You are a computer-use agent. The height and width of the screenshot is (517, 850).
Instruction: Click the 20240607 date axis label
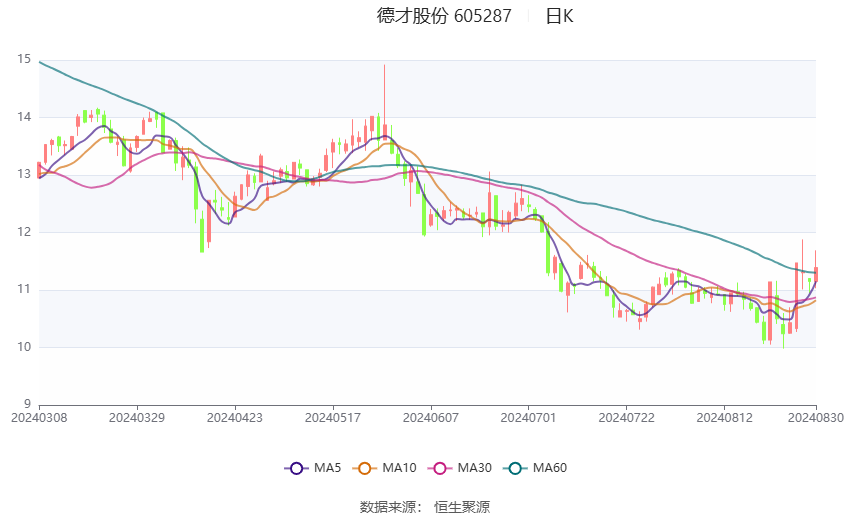click(x=430, y=416)
